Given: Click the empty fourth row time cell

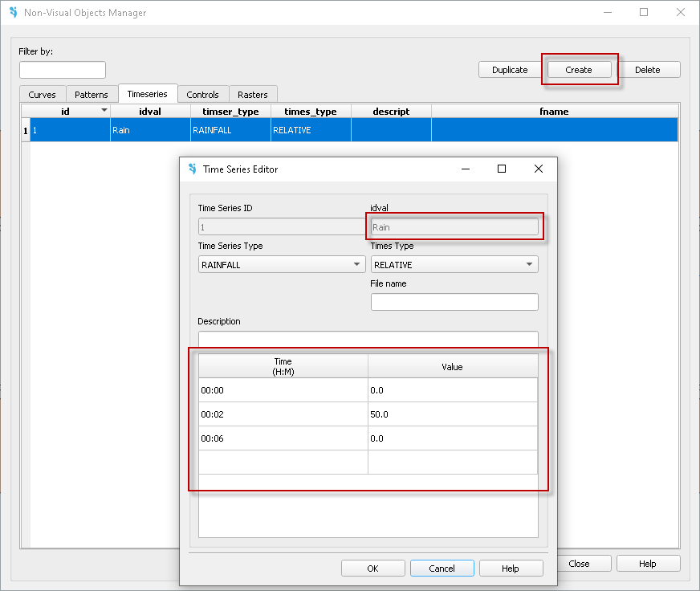Looking at the screenshot, I should pyautogui.click(x=283, y=463).
